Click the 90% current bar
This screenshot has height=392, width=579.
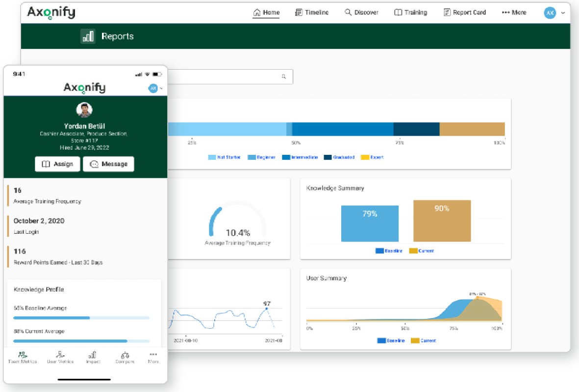[442, 220]
